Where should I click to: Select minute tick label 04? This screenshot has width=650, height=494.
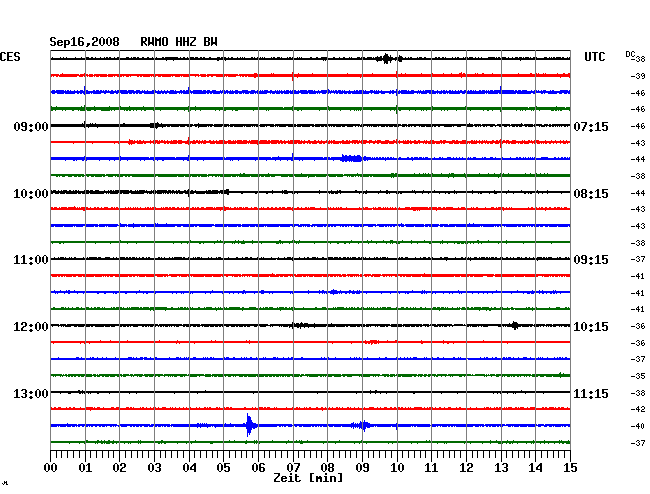[x=189, y=468]
